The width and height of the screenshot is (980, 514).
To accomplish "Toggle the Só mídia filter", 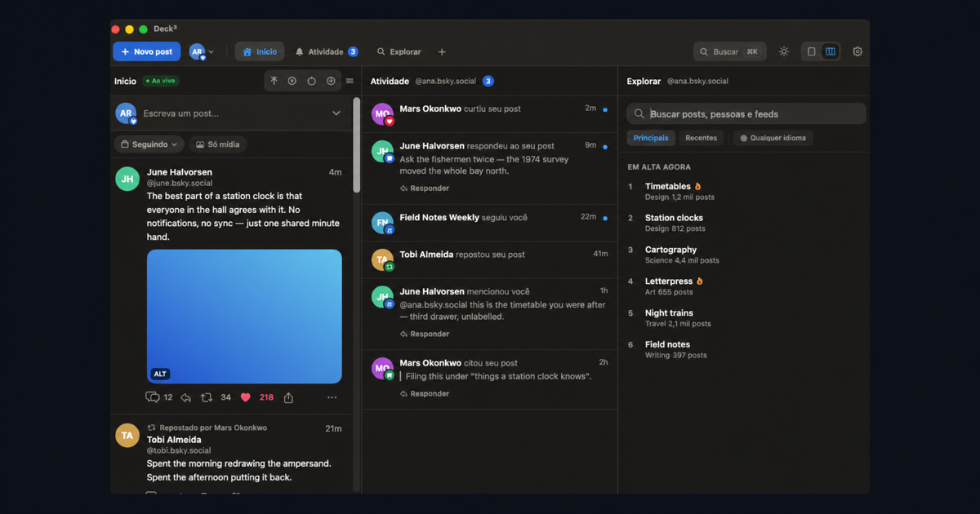I will point(218,144).
